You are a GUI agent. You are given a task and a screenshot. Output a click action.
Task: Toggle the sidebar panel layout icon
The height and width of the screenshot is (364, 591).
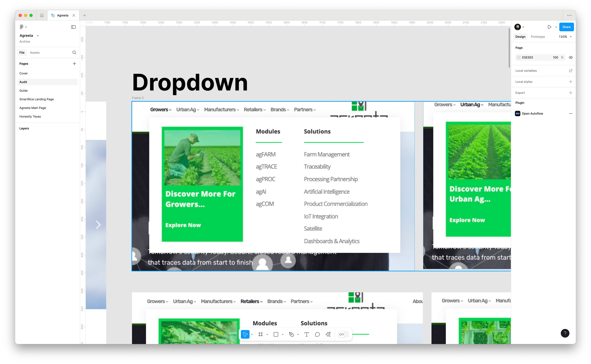74,27
